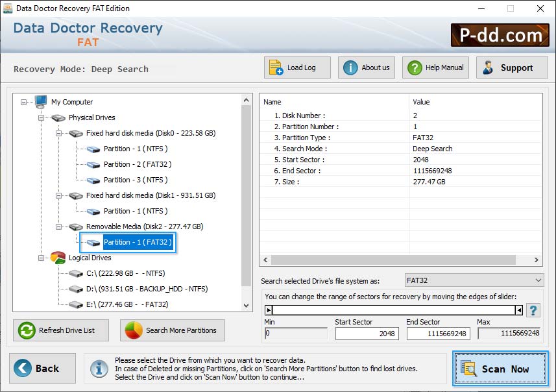Click the Support button
556x392 pixels.
coord(512,67)
